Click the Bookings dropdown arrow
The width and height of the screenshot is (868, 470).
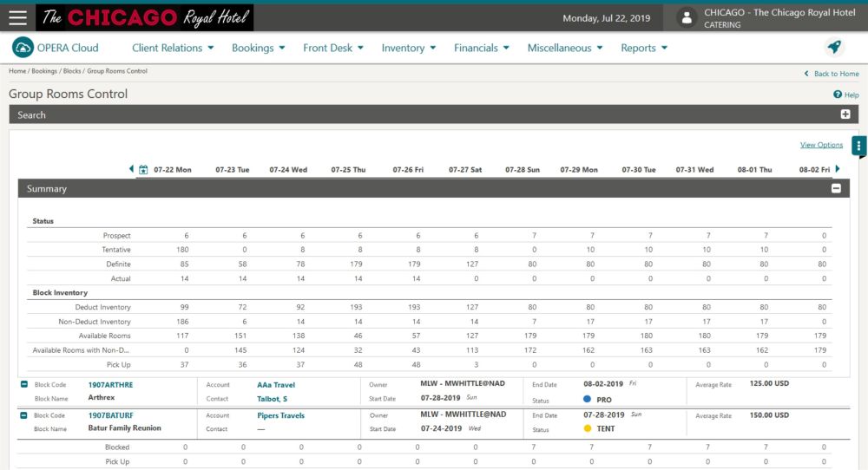[x=282, y=48]
